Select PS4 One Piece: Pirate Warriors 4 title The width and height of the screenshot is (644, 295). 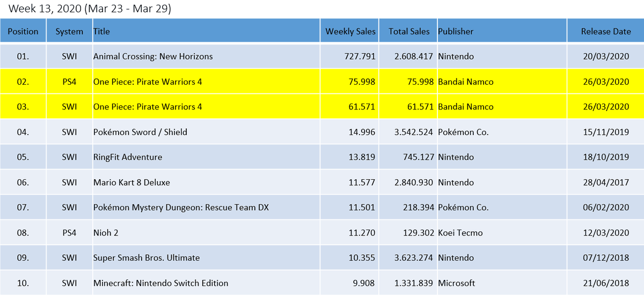tap(148, 82)
